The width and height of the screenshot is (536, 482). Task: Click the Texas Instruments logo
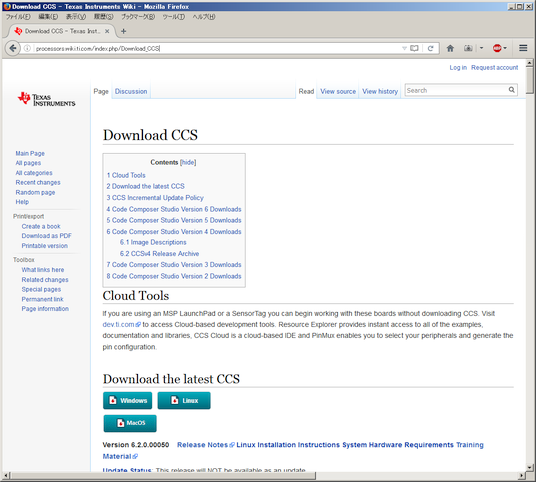(46, 99)
